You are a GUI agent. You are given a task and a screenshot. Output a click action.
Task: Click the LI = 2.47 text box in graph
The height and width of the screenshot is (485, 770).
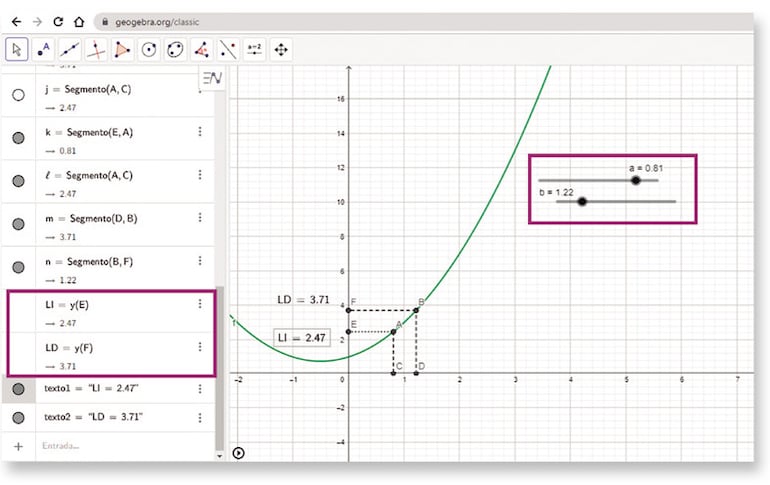(302, 338)
